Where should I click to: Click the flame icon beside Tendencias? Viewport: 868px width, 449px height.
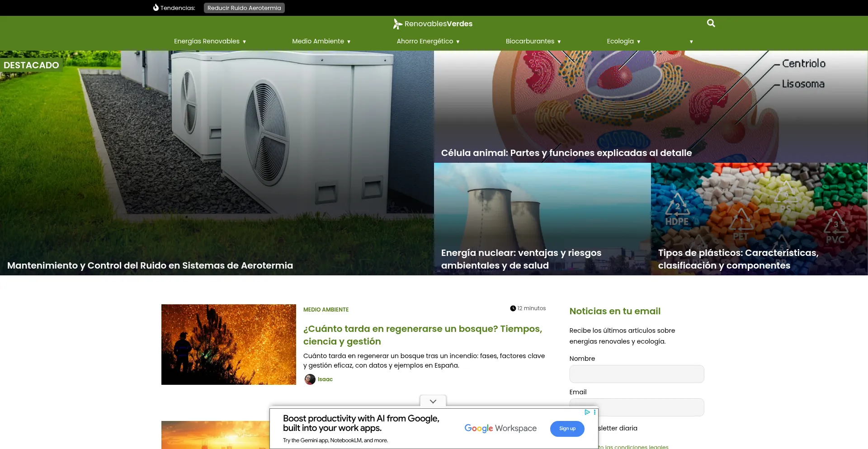click(x=156, y=8)
